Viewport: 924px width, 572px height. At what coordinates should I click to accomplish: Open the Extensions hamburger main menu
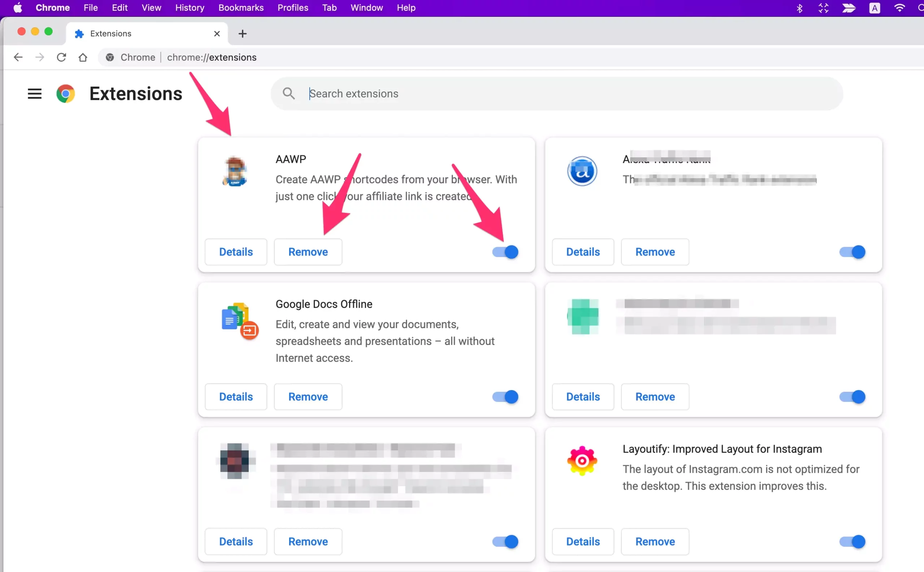34,93
